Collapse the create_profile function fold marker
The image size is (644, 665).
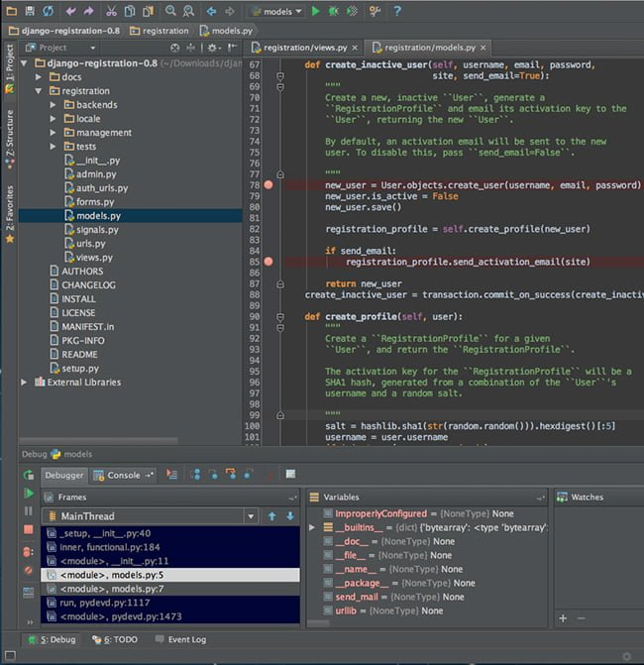click(x=280, y=317)
